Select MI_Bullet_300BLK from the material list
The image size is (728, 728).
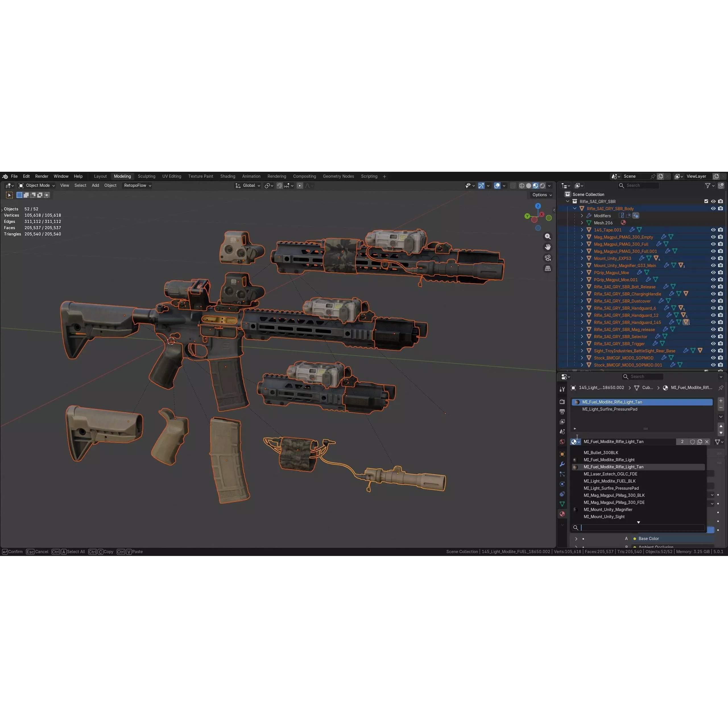click(x=601, y=452)
